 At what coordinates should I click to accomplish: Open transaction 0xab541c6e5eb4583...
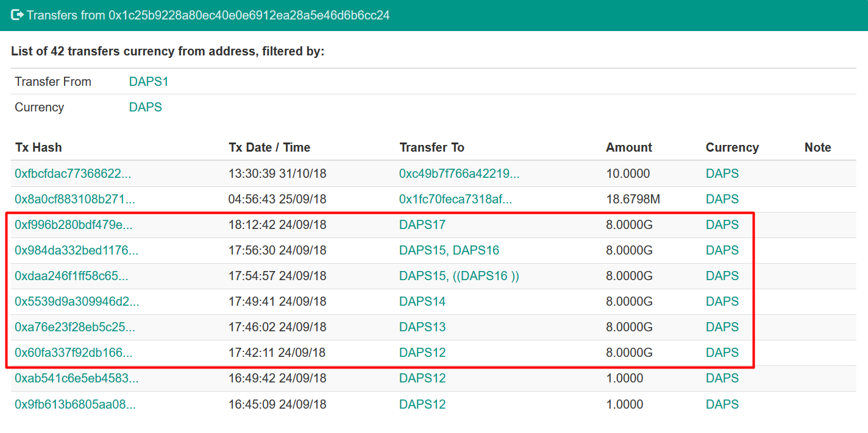tap(77, 378)
